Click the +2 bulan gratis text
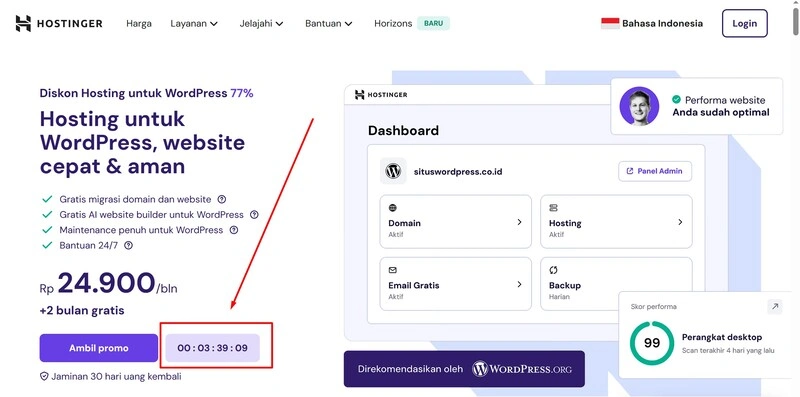This screenshot has width=800, height=397. 82,310
